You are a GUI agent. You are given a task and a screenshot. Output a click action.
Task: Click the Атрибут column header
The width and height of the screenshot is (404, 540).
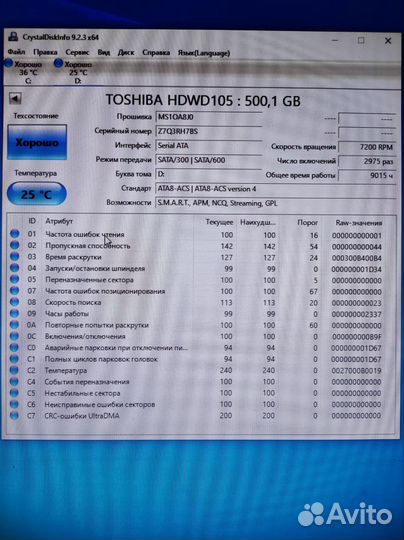(x=59, y=221)
